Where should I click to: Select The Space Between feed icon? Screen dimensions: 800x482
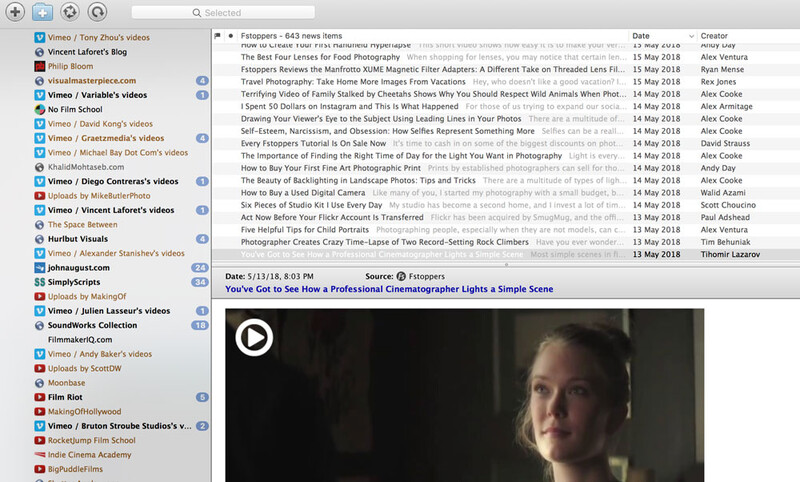[39, 224]
